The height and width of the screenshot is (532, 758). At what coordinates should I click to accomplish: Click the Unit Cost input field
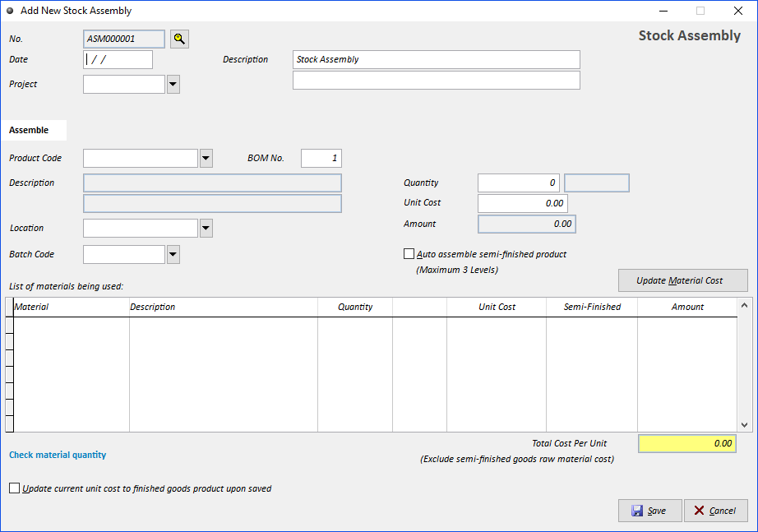[523, 203]
